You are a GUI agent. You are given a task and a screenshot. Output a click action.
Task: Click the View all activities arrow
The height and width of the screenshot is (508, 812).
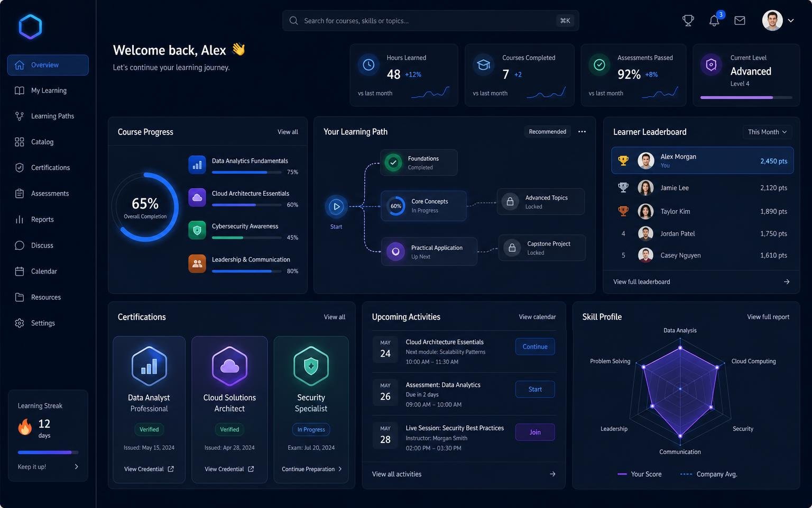(x=552, y=474)
